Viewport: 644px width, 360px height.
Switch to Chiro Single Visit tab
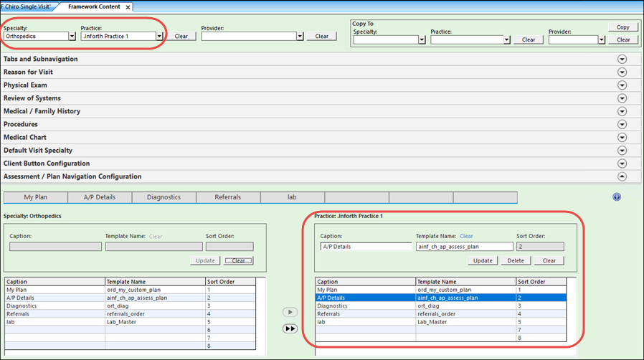click(x=27, y=6)
